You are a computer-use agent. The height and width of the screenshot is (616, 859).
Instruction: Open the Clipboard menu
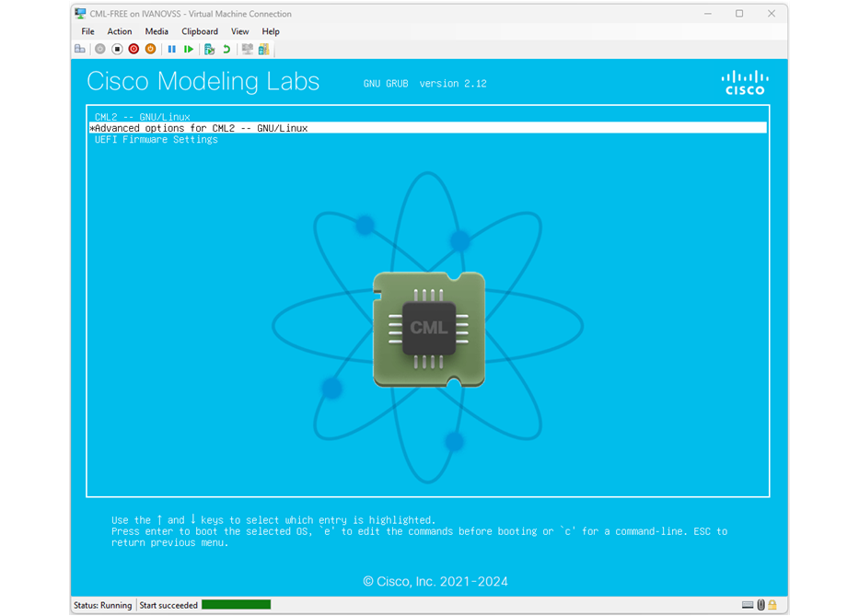[200, 32]
